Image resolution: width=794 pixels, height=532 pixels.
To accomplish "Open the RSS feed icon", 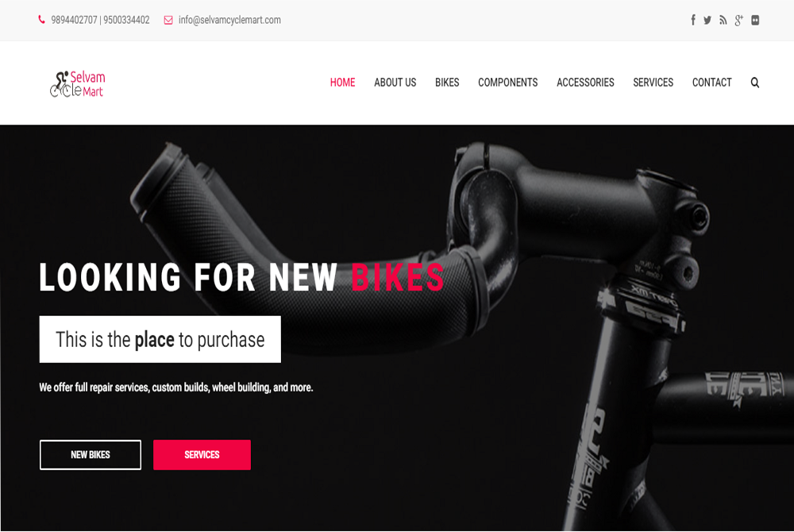I will (x=723, y=20).
